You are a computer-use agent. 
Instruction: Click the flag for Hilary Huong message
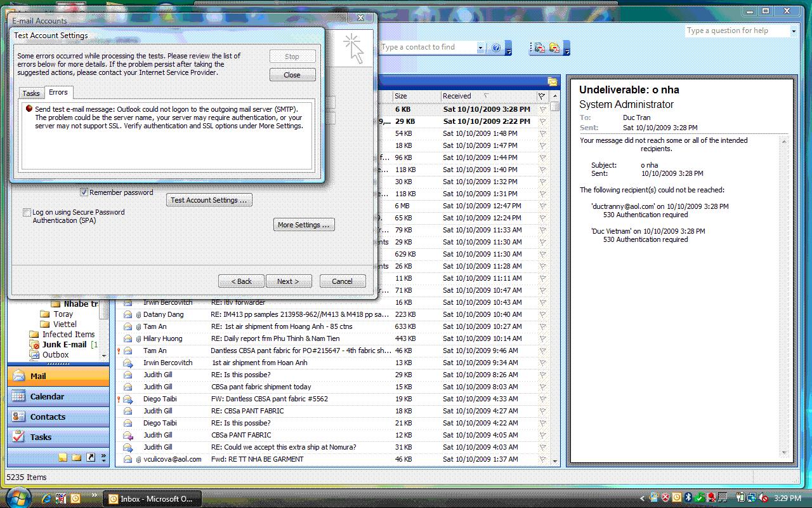[x=542, y=338]
